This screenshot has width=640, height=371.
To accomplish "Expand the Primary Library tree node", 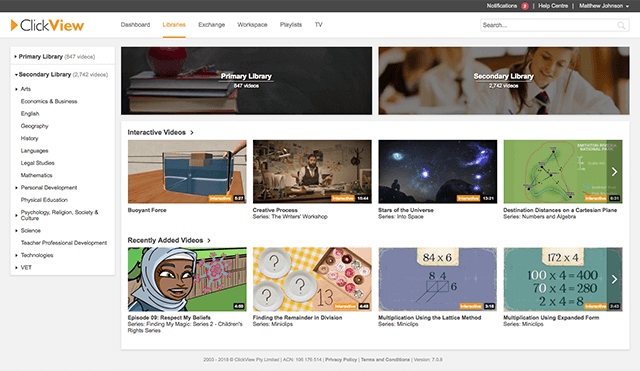I will pos(16,57).
